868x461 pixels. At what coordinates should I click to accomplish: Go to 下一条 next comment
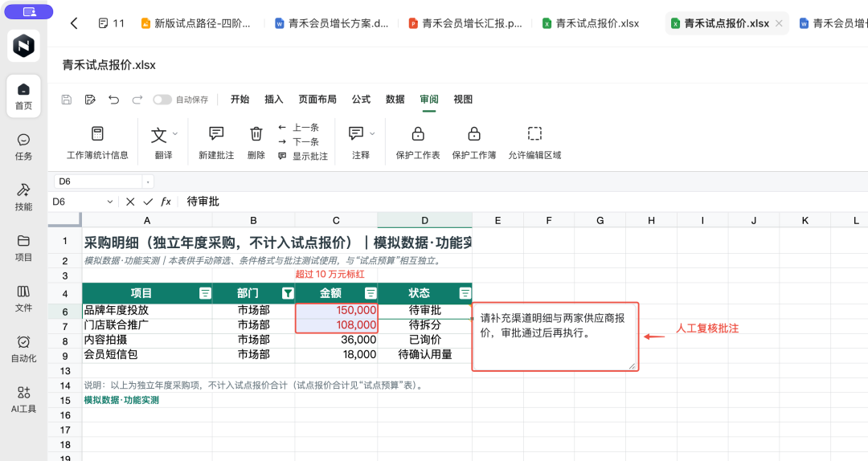tap(298, 141)
